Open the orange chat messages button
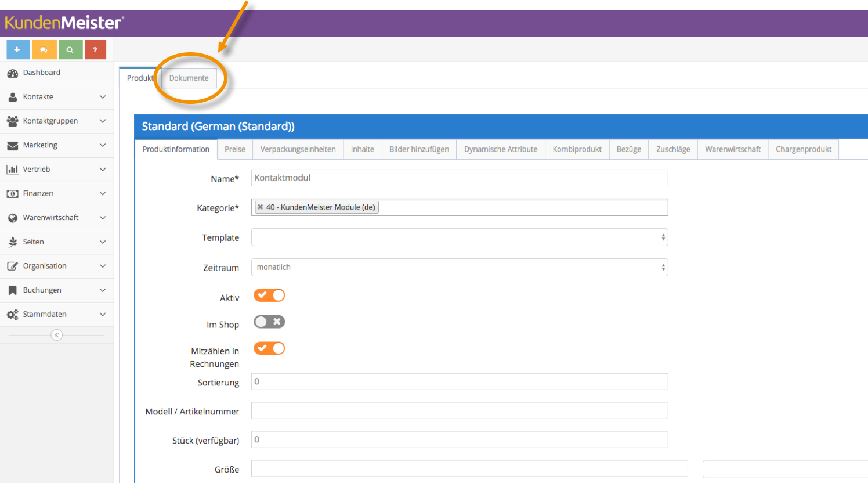 [44, 50]
